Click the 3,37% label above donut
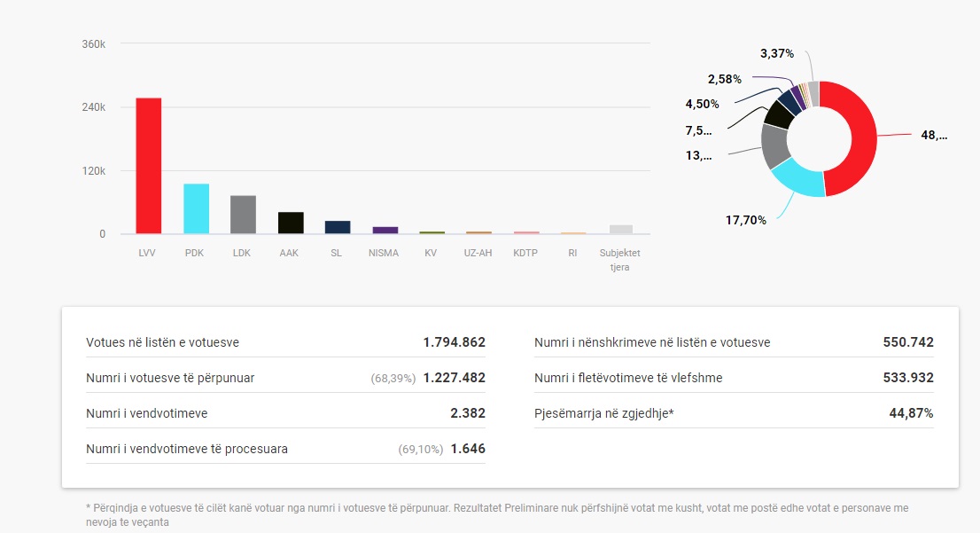This screenshot has width=980, height=533. pyautogui.click(x=776, y=53)
